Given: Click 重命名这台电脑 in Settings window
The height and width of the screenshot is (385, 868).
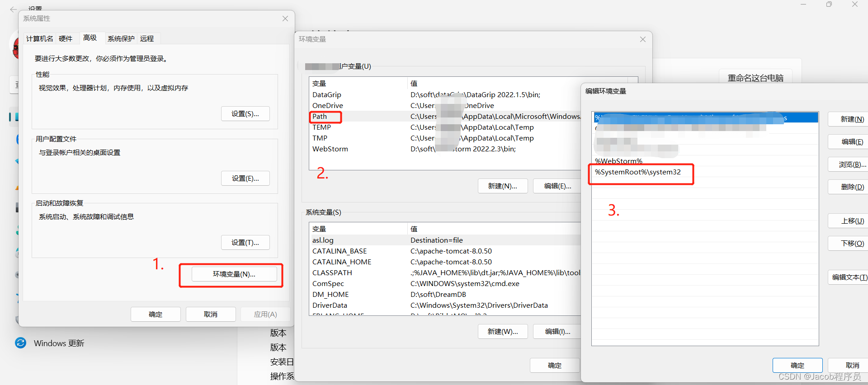Looking at the screenshot, I should tap(755, 78).
